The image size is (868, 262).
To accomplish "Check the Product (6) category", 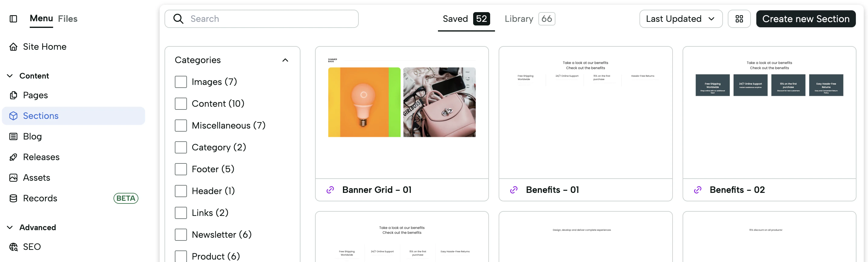I will point(181,256).
